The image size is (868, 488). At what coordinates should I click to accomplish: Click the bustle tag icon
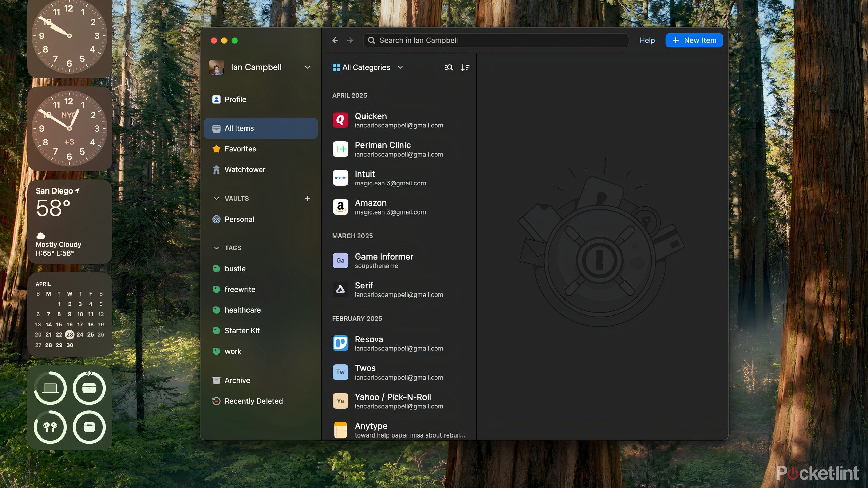coord(216,269)
